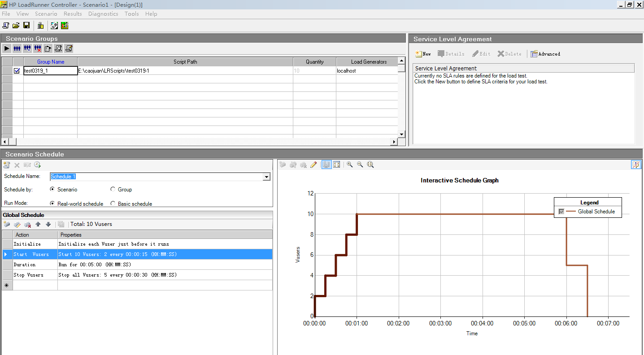The image size is (644, 355).
Task: Click the Add Group icon with plus
Action: pos(27,48)
